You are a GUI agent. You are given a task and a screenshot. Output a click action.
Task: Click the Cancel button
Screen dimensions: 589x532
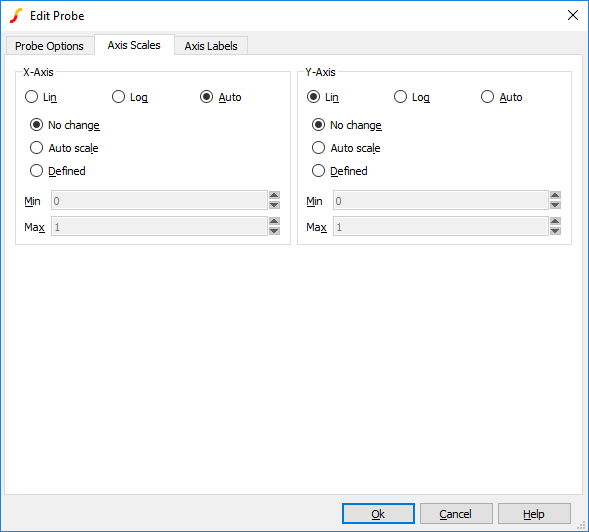click(x=456, y=514)
